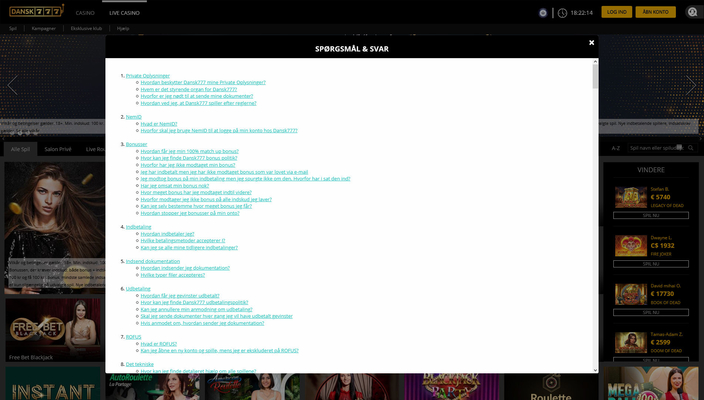
Task: Open 'Har jeg omsat min bonus nok?'
Action: pyautogui.click(x=175, y=186)
